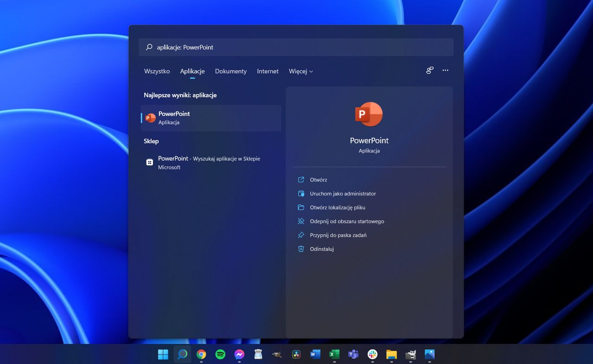Click the "Najlepsze wyniki: aplikacje" heading
The height and width of the screenshot is (364, 593).
click(x=180, y=95)
